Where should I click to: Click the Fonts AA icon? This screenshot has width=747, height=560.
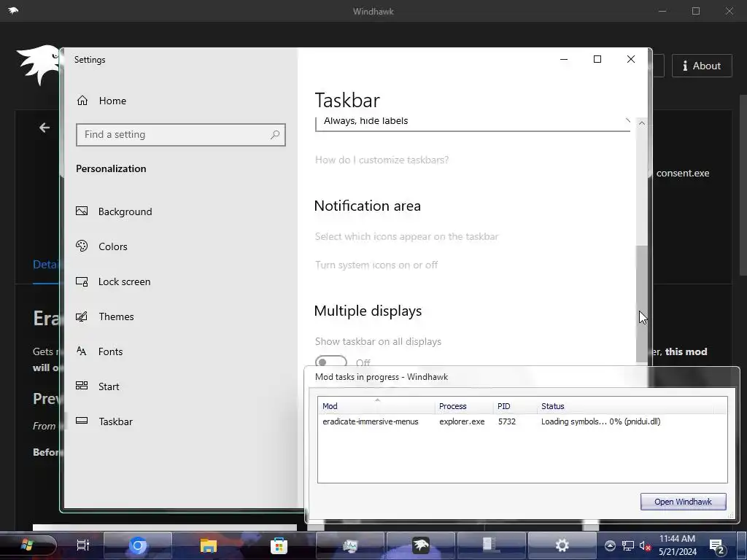82,351
